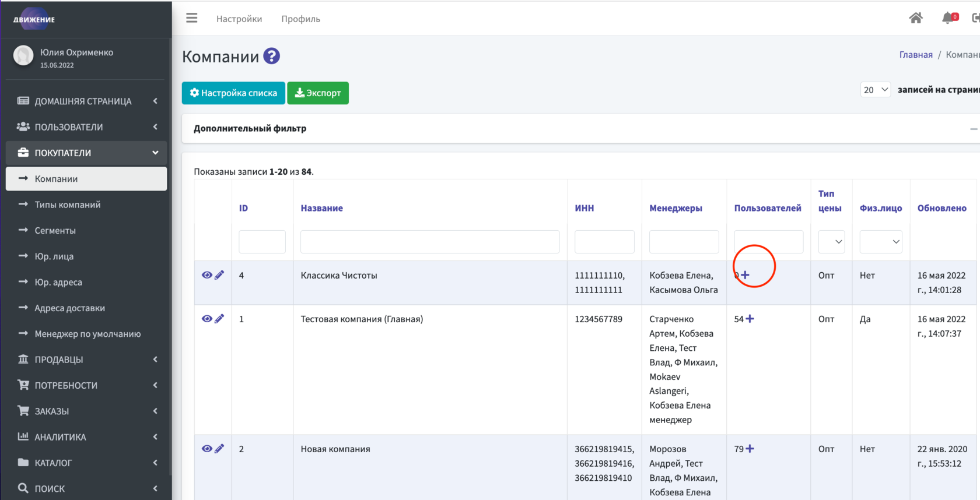Click Пользователи people icon in sidebar

tap(23, 126)
